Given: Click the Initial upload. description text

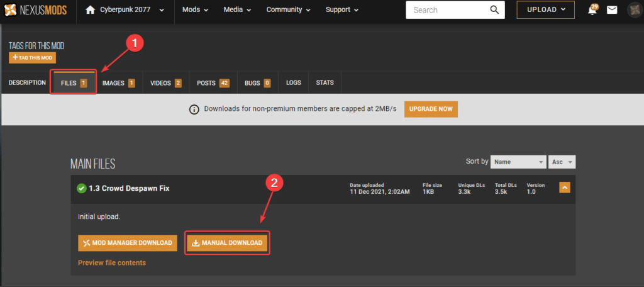Looking at the screenshot, I should (x=99, y=217).
